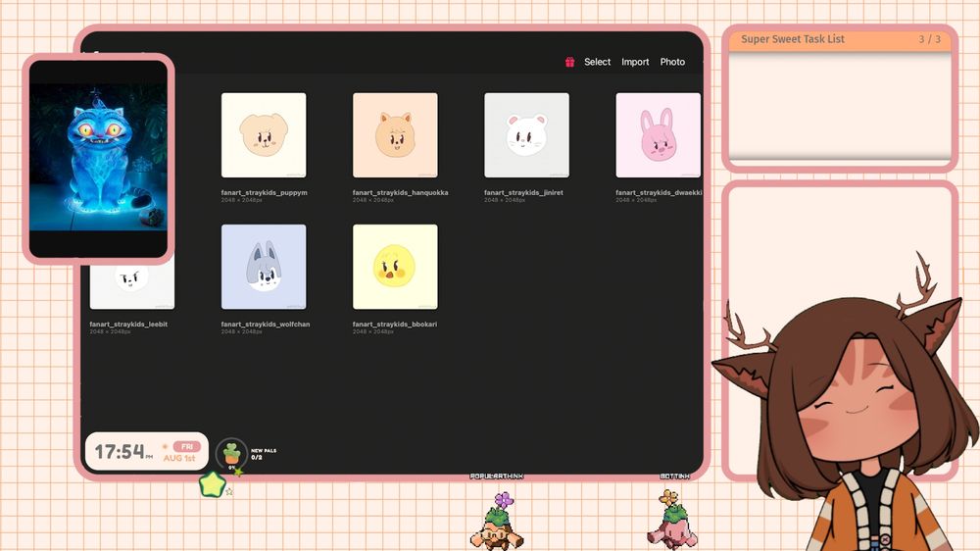
Task: Click the potted plant progress ring icon
Action: [231, 453]
